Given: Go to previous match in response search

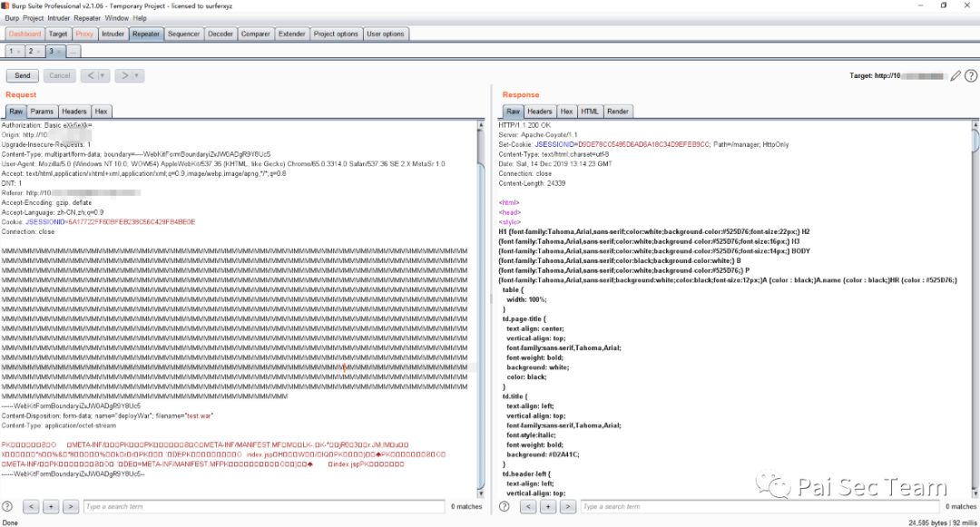Looking at the screenshot, I should pyautogui.click(x=528, y=506).
